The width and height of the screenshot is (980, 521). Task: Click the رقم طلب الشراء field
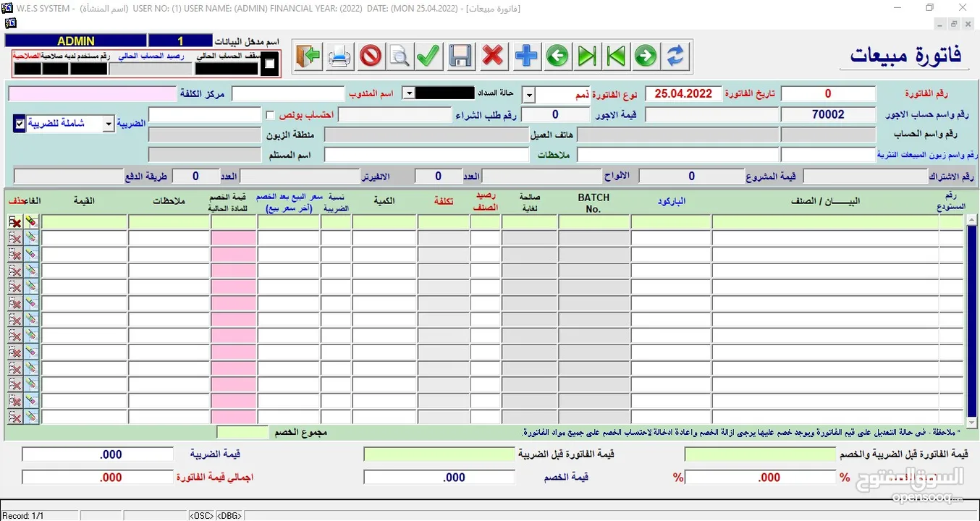click(x=395, y=114)
